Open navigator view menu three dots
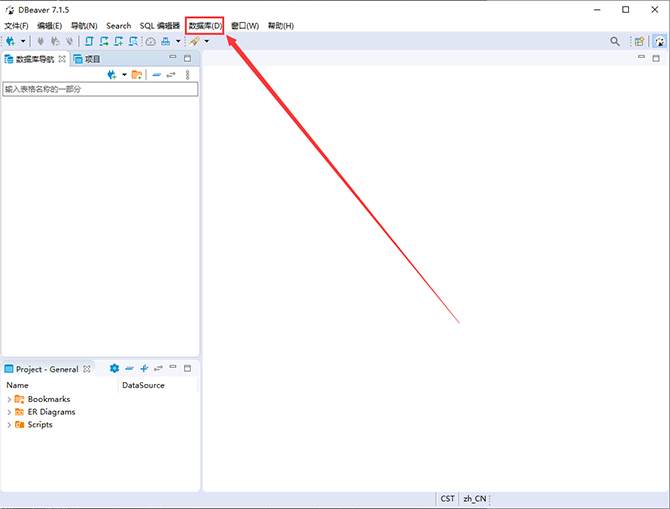This screenshot has width=670, height=509. pyautogui.click(x=188, y=75)
